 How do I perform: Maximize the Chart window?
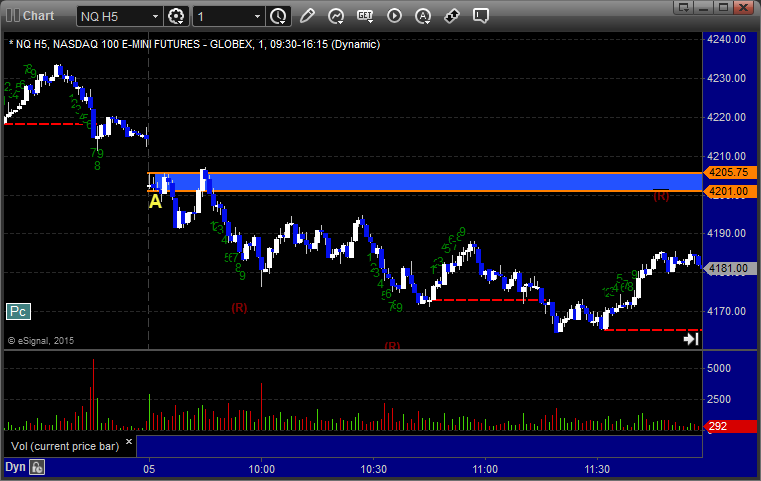tap(724, 7)
